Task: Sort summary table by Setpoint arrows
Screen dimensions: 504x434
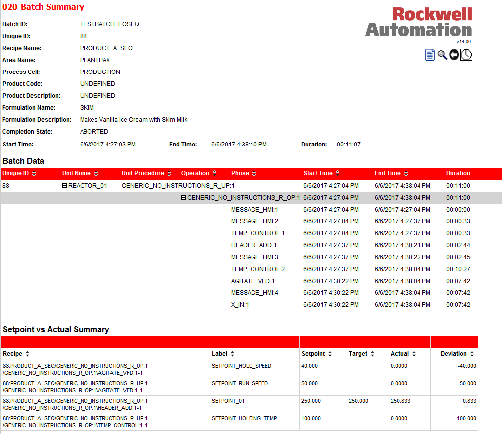Action: 330,354
